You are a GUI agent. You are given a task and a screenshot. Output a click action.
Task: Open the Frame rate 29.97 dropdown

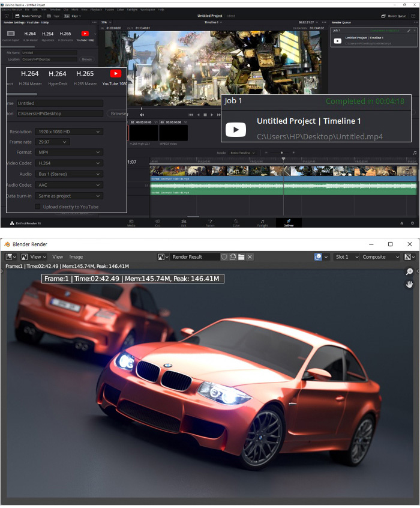coord(52,142)
